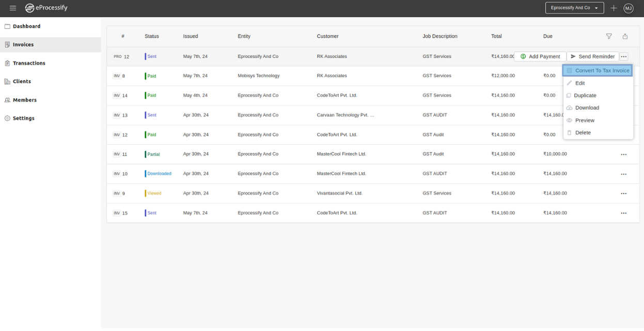Screen dimensions: 644x331
Task: Open more options for invoice INV 11
Action: tap(623, 155)
